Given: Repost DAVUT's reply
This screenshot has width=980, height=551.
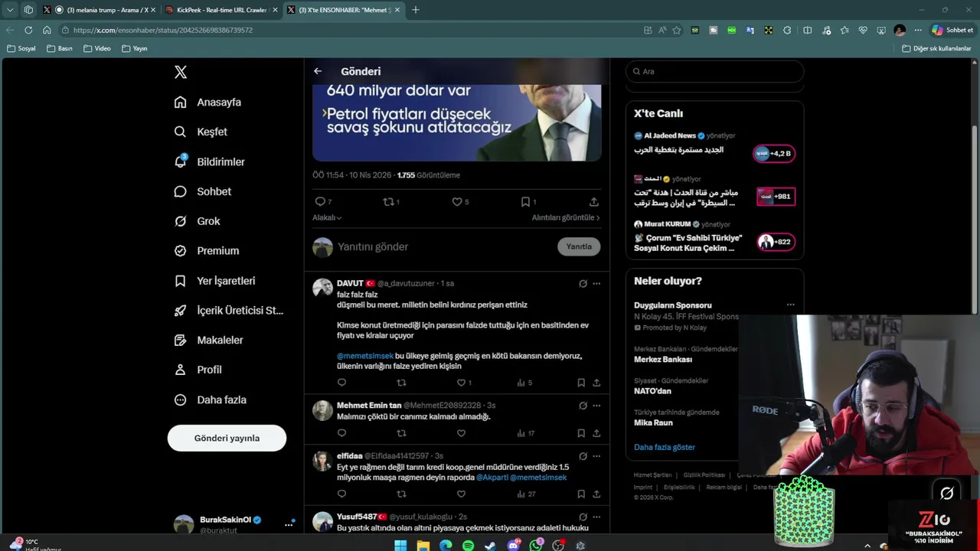Looking at the screenshot, I should [x=401, y=383].
